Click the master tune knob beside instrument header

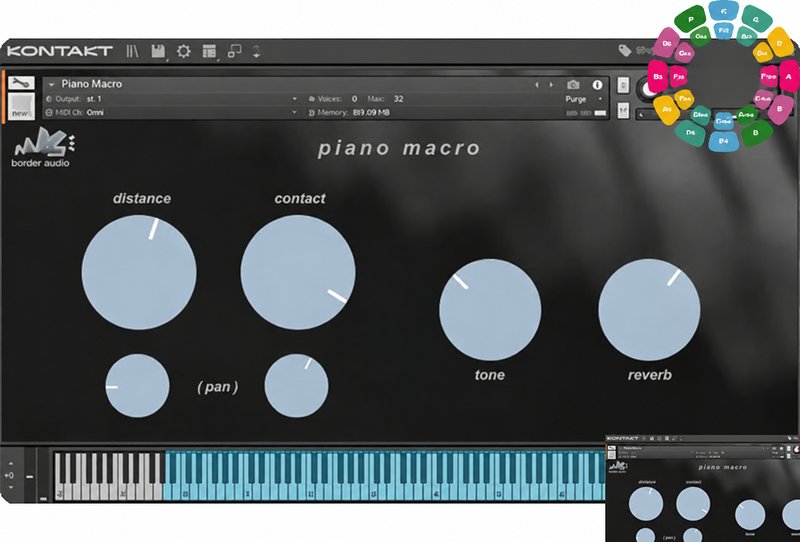pos(647,89)
